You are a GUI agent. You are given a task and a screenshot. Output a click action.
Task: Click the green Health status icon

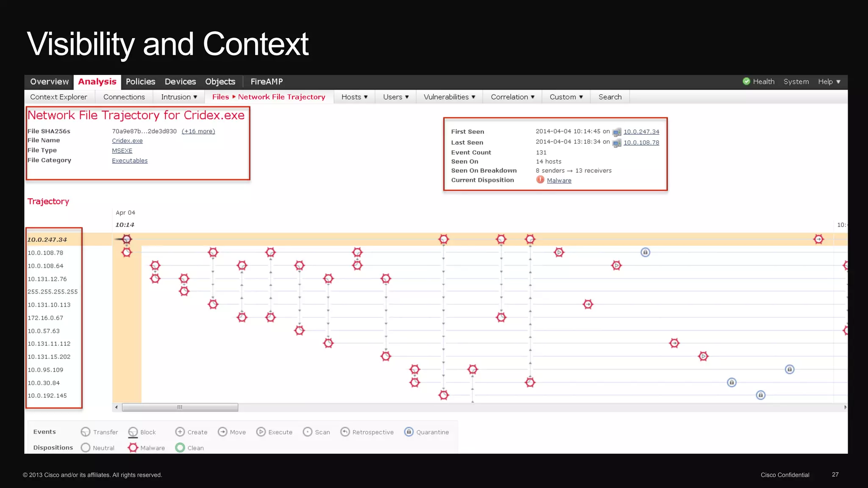746,81
